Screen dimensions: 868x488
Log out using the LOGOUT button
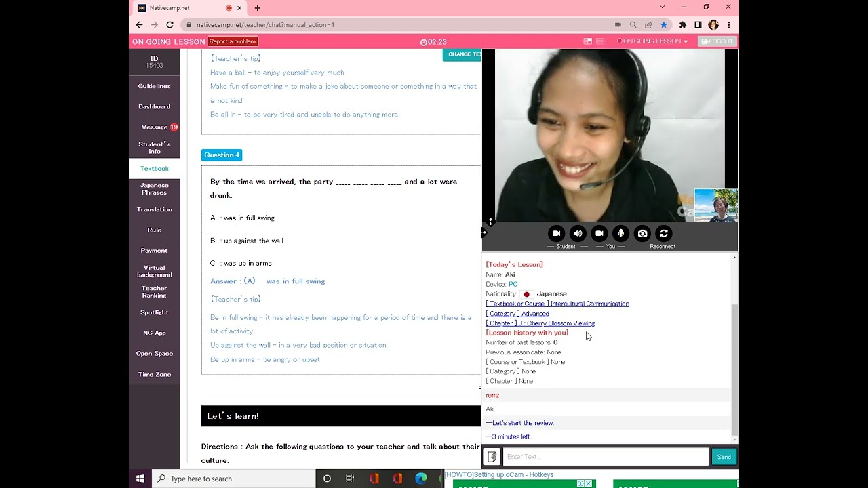717,41
